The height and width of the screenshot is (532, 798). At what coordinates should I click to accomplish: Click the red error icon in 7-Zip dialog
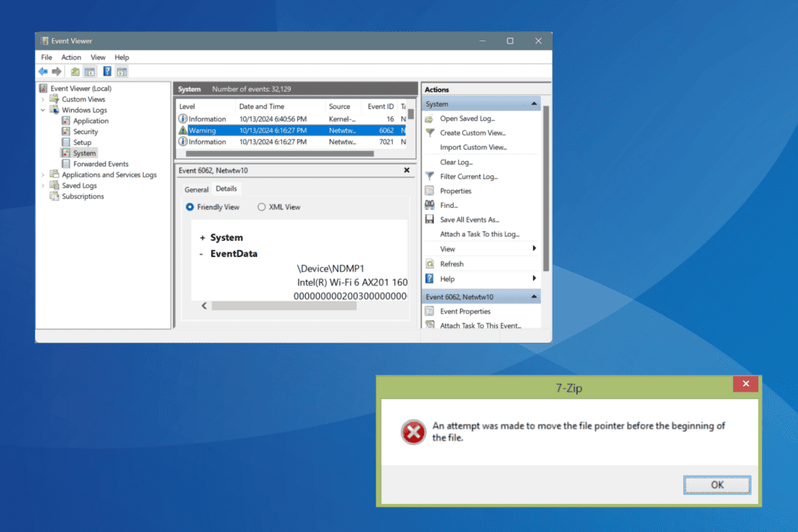click(x=413, y=432)
